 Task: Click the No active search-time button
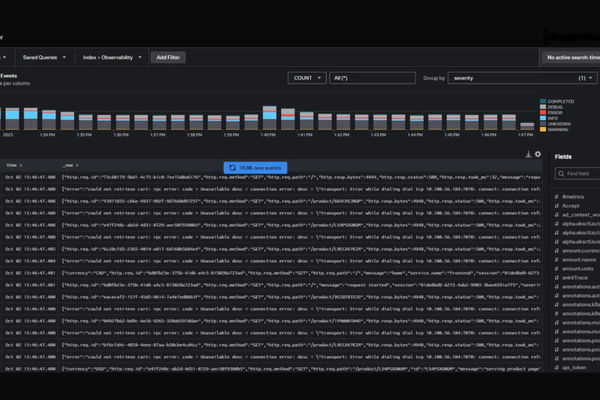point(571,57)
